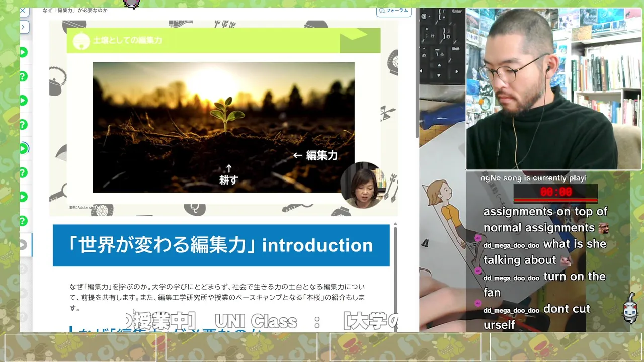Click the streamer's webcam feed
Screen dimensions: 644x362
click(553, 89)
